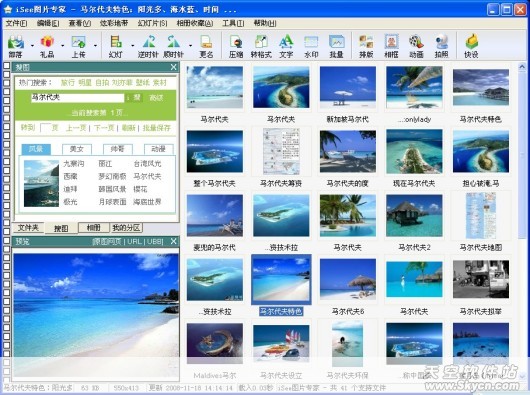Close the 预览 preview panel
The height and width of the screenshot is (395, 530).
(x=173, y=241)
